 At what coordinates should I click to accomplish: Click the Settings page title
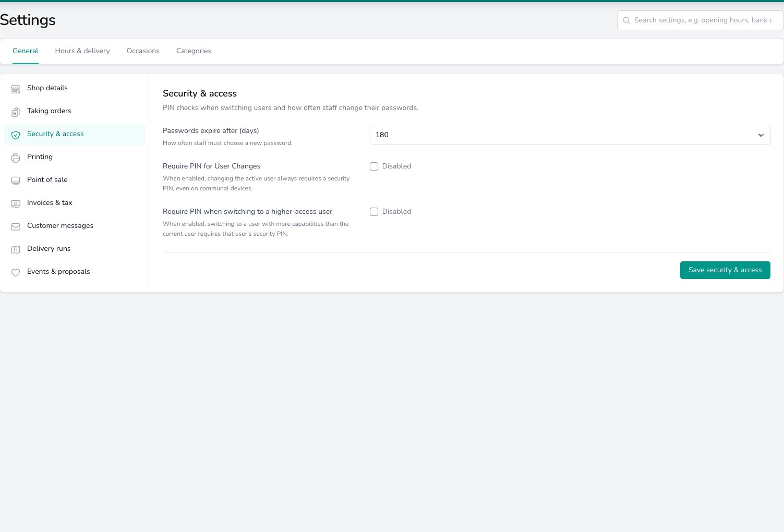click(x=28, y=20)
